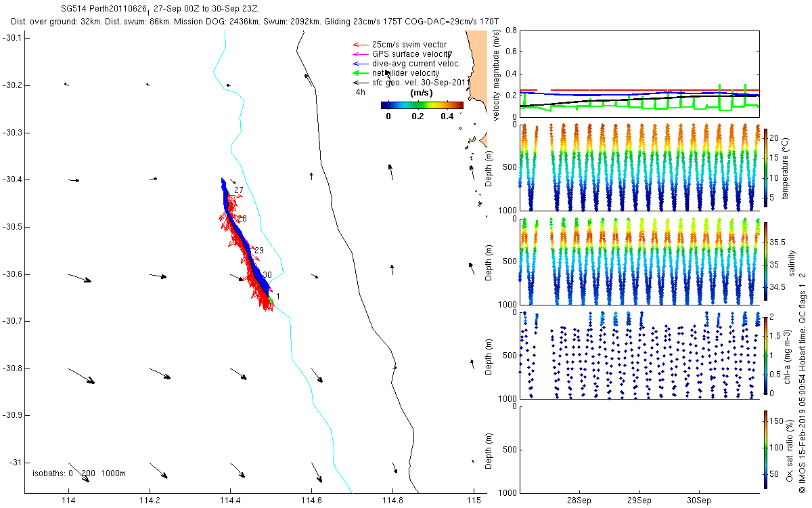Screen dimensions: 812x508
Task: Click the temperature (°C) colorbar
Action: (x=765, y=167)
